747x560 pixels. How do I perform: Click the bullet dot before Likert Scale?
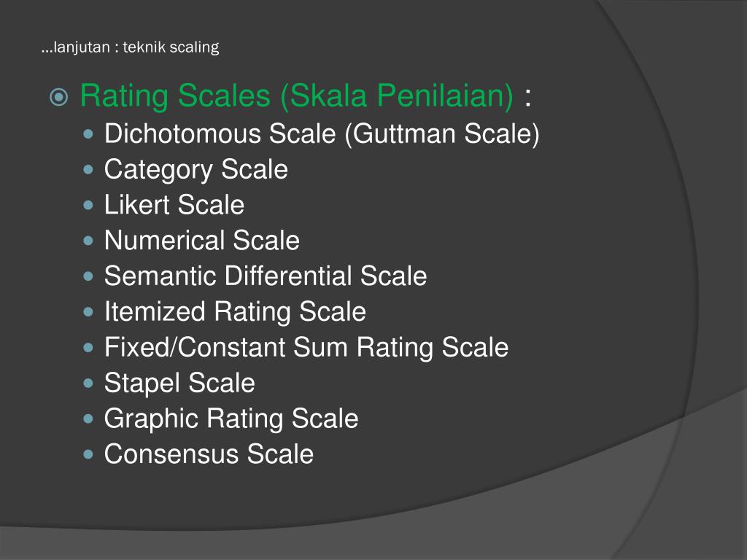[x=88, y=205]
